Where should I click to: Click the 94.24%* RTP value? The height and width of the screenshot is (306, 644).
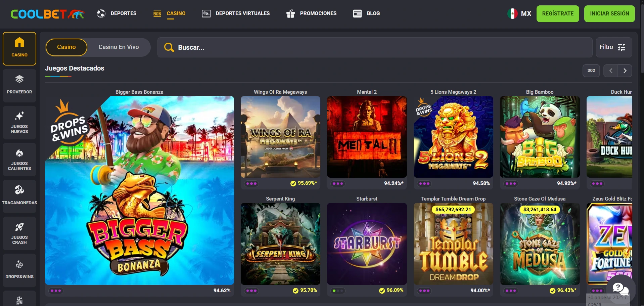[394, 183]
